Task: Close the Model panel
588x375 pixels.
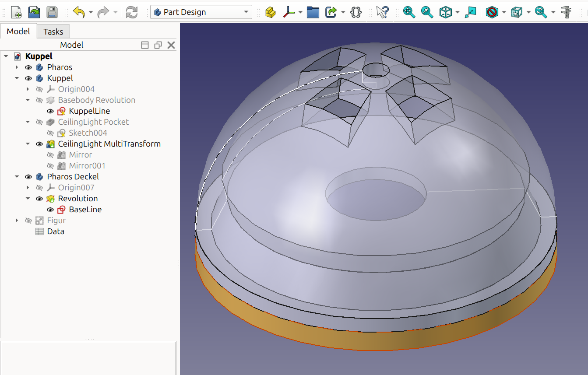Action: click(x=171, y=45)
